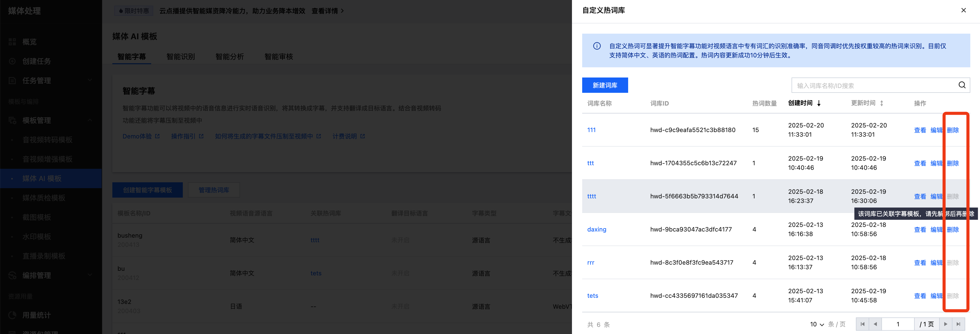
Task: Open the 10 per page dropdown
Action: (817, 324)
